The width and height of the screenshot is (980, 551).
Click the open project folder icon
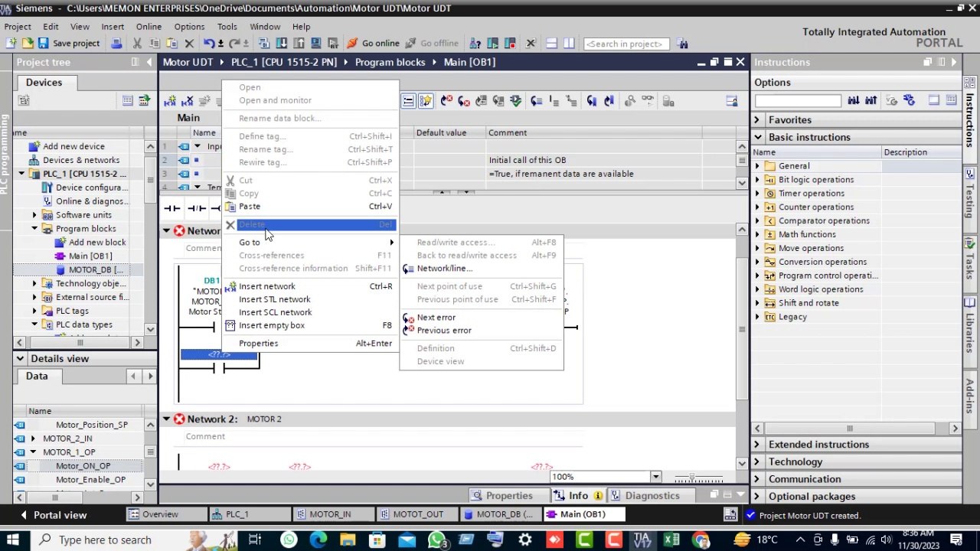click(x=28, y=44)
